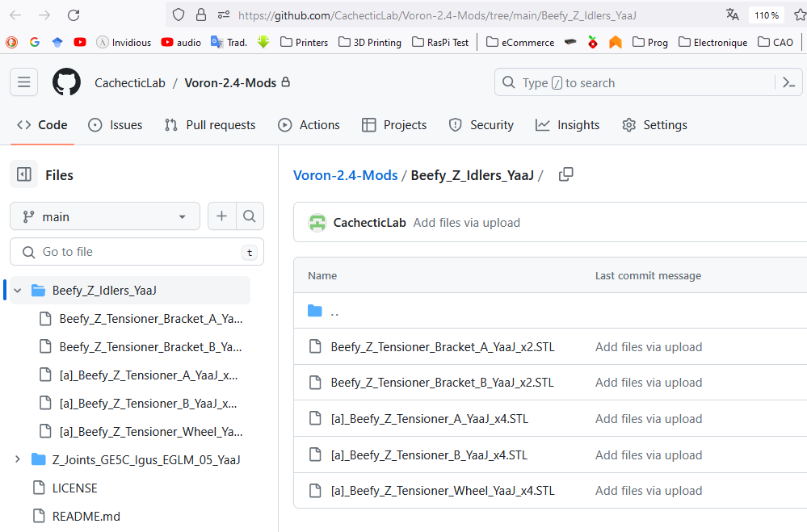The image size is (807, 532).
Task: Open the Invidious bookmark
Action: click(x=124, y=42)
